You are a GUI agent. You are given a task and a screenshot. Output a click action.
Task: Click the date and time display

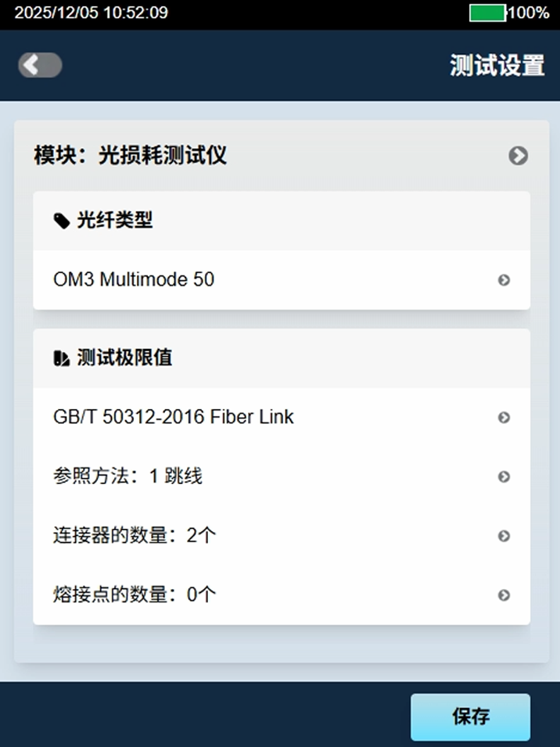point(91,13)
